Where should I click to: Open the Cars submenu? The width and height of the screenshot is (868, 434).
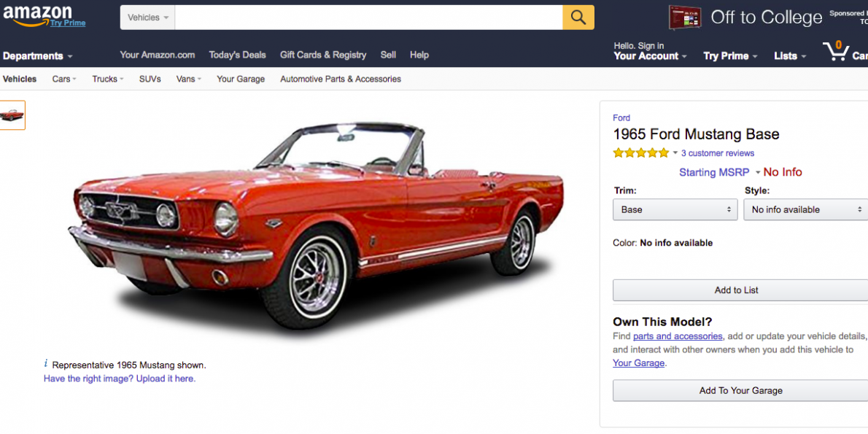click(64, 79)
